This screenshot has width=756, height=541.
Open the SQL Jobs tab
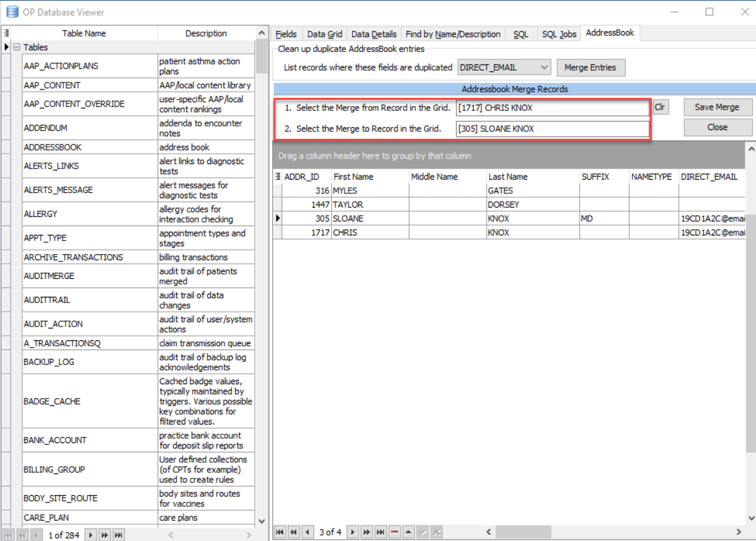pos(559,34)
